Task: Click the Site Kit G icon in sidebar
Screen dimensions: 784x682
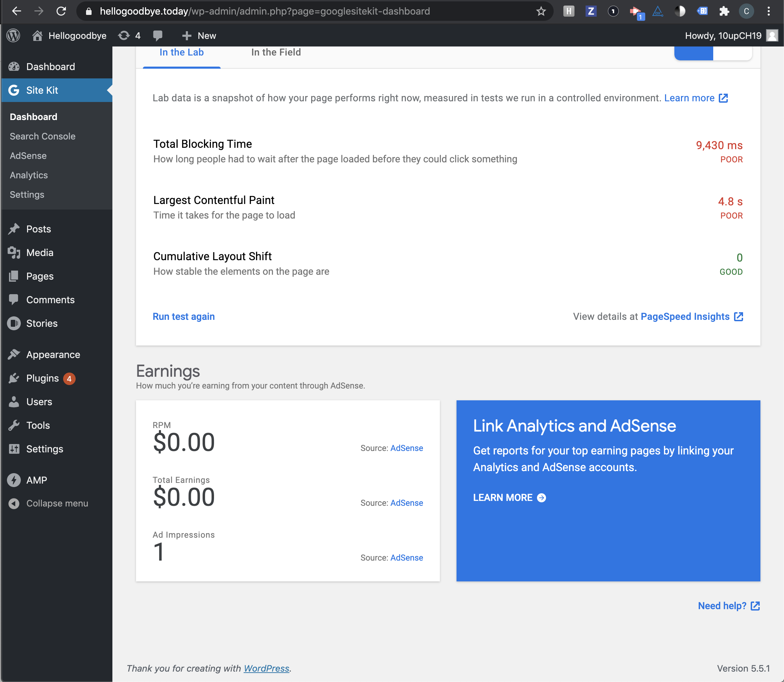Action: click(x=14, y=90)
